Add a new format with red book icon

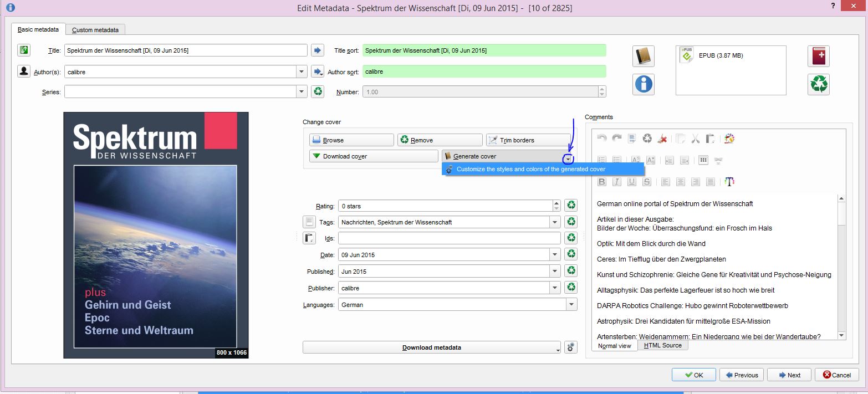point(819,56)
